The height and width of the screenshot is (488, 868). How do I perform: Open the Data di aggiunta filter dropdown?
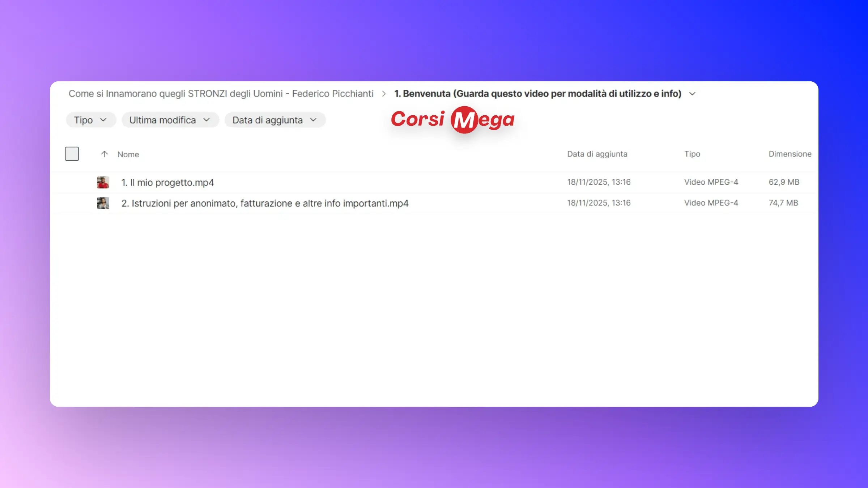pyautogui.click(x=275, y=120)
